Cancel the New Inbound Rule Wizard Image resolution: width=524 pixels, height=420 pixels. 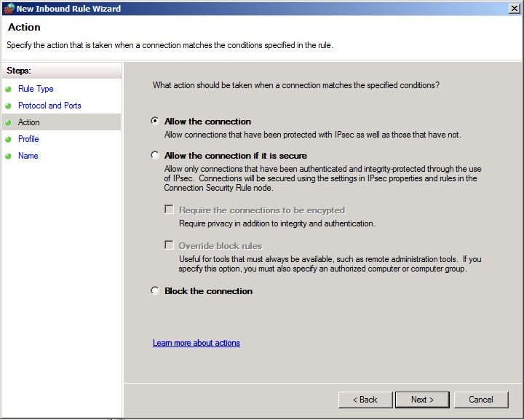click(x=480, y=400)
